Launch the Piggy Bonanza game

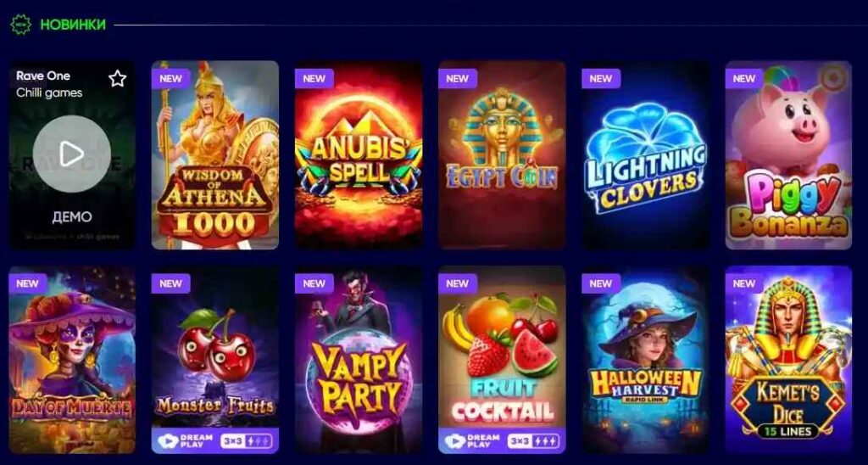pos(789,155)
